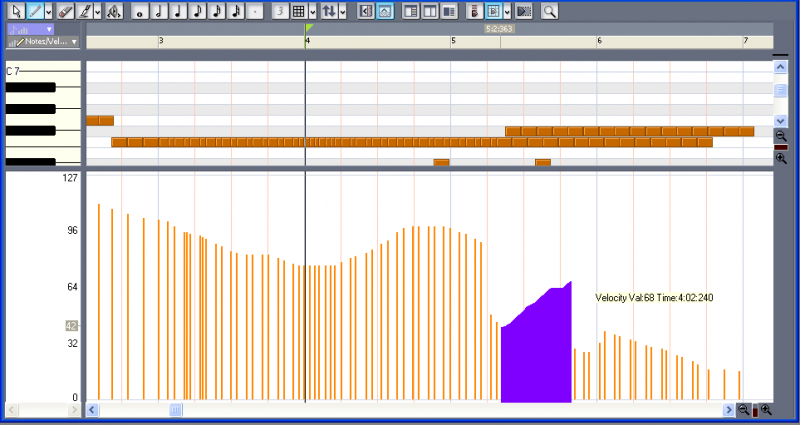Expand the snap grid dropdown arrow
Viewport: 800px width, 425px height.
point(311,11)
